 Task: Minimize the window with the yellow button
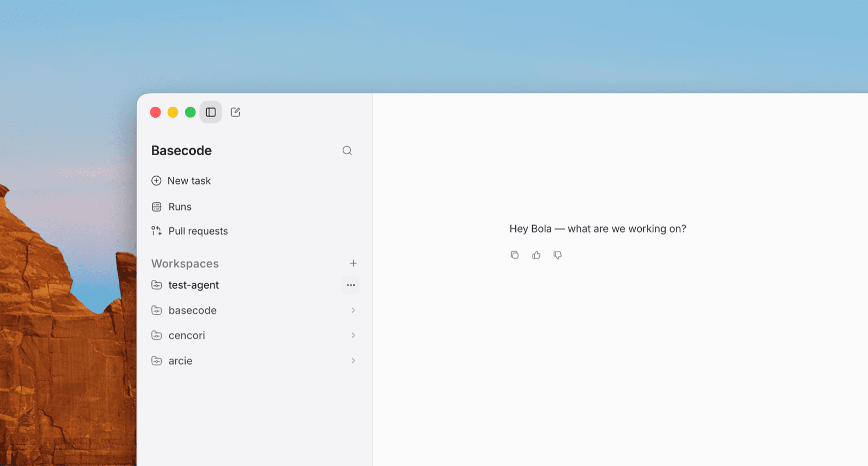[x=173, y=112]
